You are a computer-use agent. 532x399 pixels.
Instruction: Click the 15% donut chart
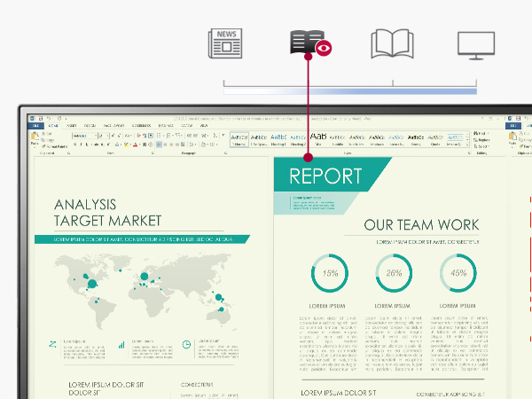(x=329, y=273)
